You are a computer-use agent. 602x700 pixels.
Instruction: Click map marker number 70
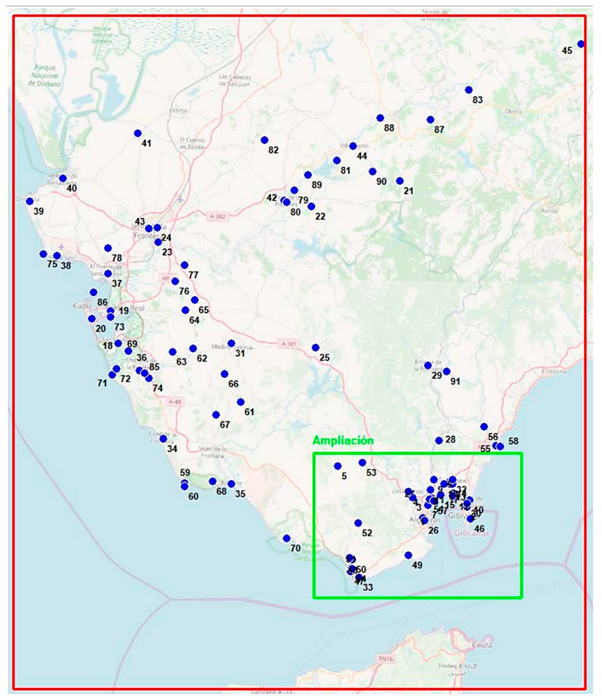286,538
